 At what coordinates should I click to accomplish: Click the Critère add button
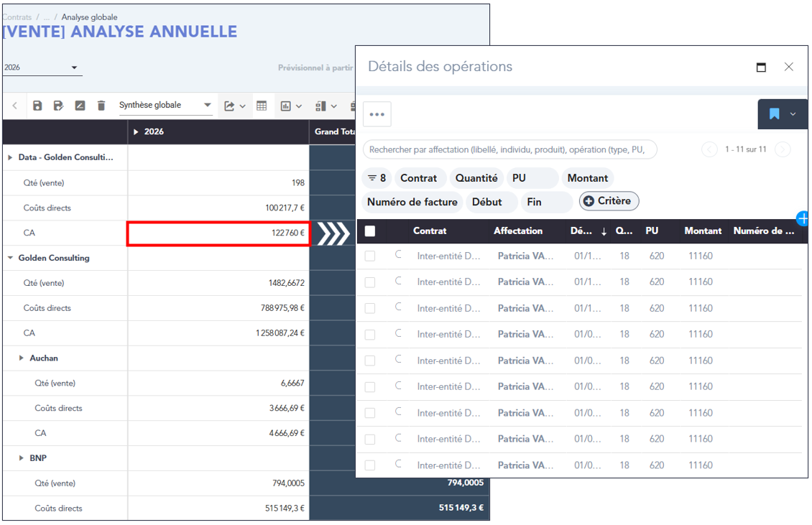(608, 201)
